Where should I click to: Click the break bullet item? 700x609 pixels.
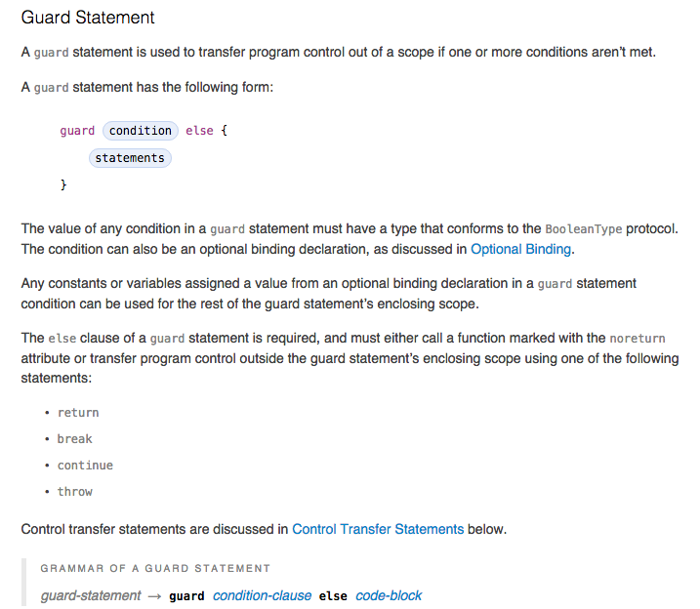click(x=75, y=439)
